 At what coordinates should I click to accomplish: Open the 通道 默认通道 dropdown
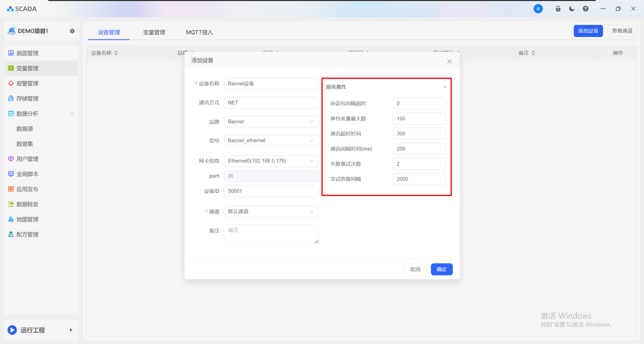coord(271,212)
